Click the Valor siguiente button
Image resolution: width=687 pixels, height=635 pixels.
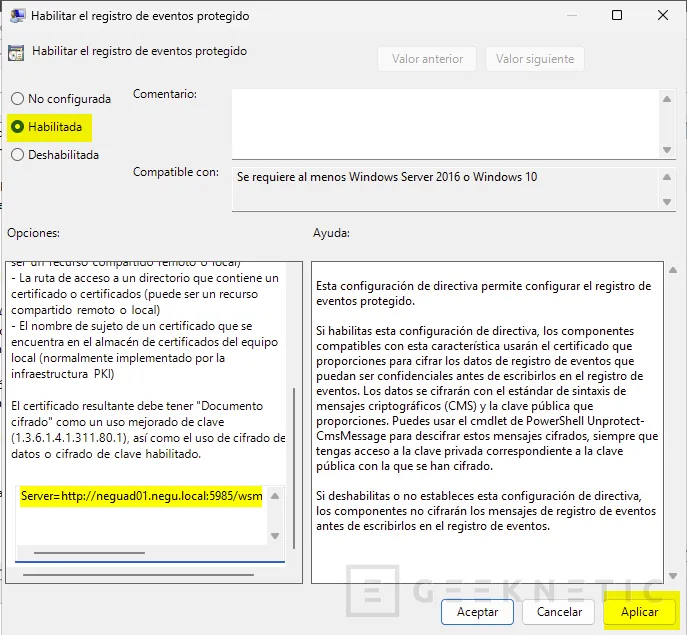(535, 59)
